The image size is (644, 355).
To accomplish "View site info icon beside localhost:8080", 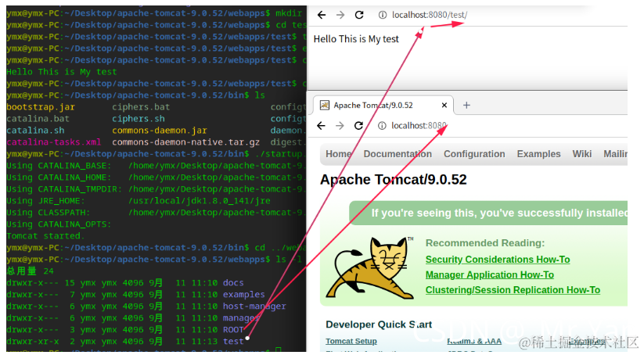I will (x=382, y=126).
